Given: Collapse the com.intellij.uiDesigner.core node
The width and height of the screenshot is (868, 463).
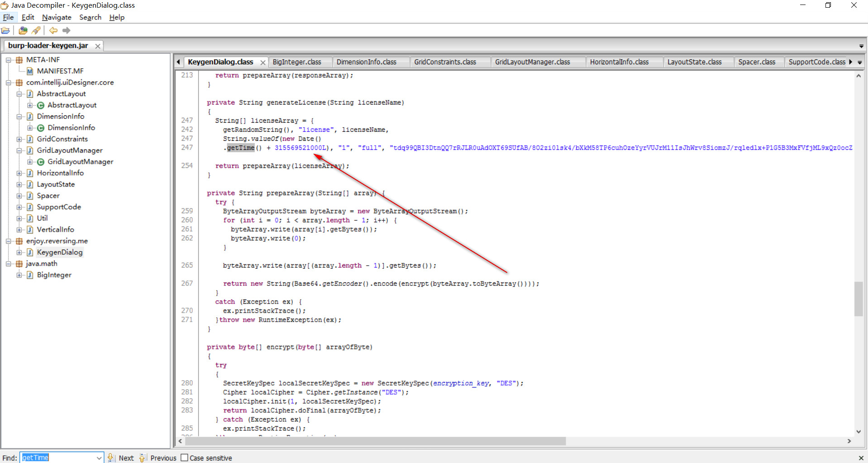Looking at the screenshot, I should click(8, 82).
